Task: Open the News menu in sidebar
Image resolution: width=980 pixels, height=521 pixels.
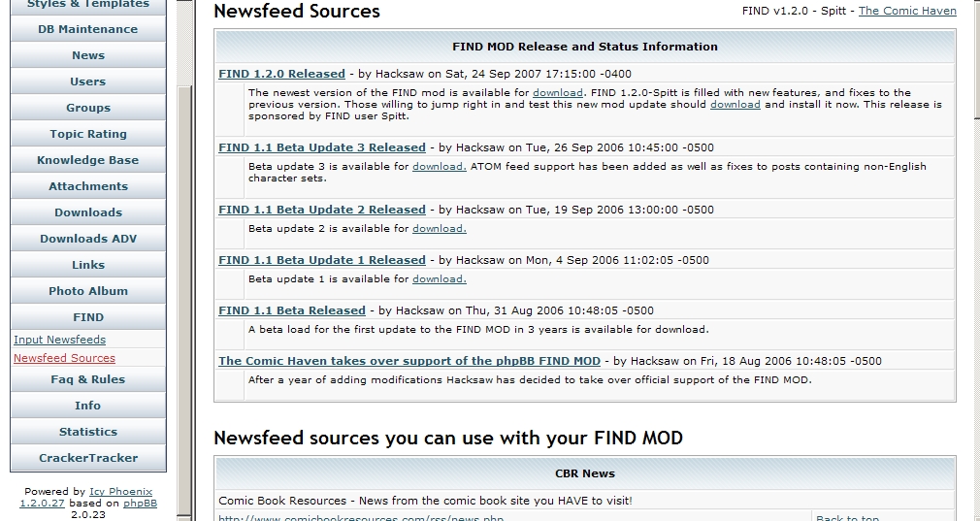Action: (87, 55)
